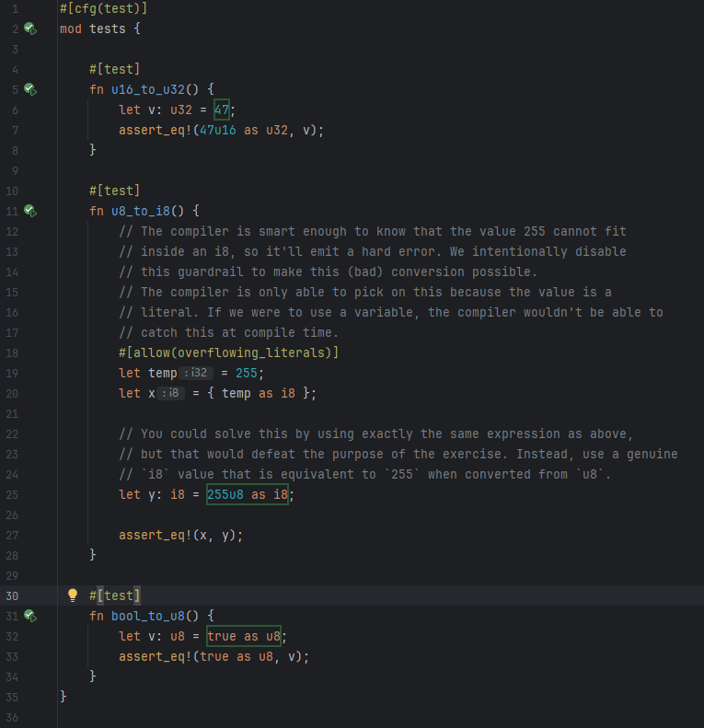This screenshot has height=728, width=704.
Task: Click the i32 inlay type hint after temp
Action: tap(196, 373)
